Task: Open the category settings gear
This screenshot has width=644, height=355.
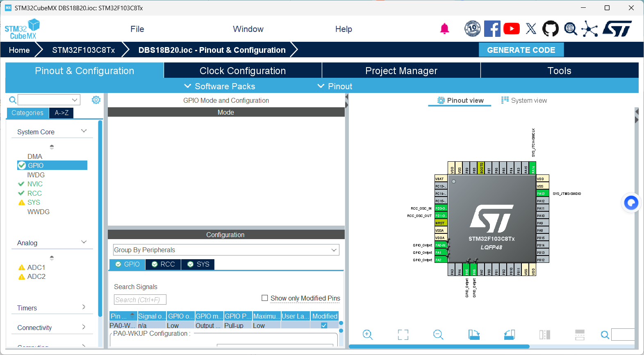Action: pos(96,100)
